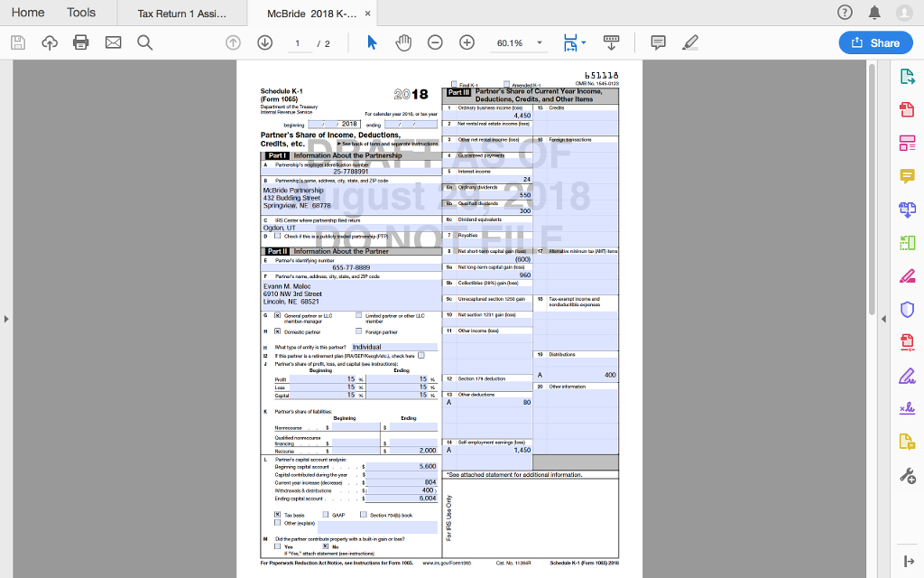Switch to the Home tab
Screen dimensions: 924x578
point(28,13)
